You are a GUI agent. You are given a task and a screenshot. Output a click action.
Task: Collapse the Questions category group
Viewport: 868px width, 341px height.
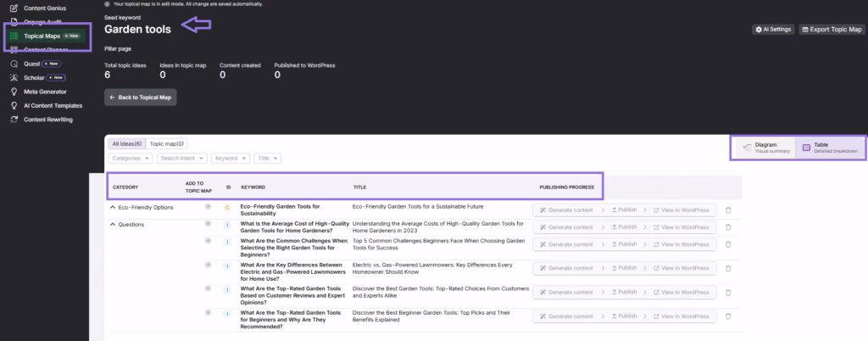click(x=113, y=225)
